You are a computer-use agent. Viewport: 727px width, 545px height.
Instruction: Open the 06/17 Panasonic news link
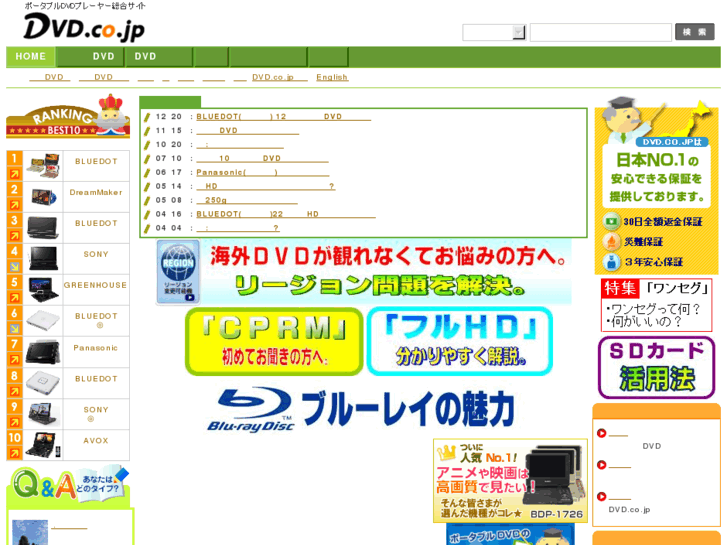point(262,172)
